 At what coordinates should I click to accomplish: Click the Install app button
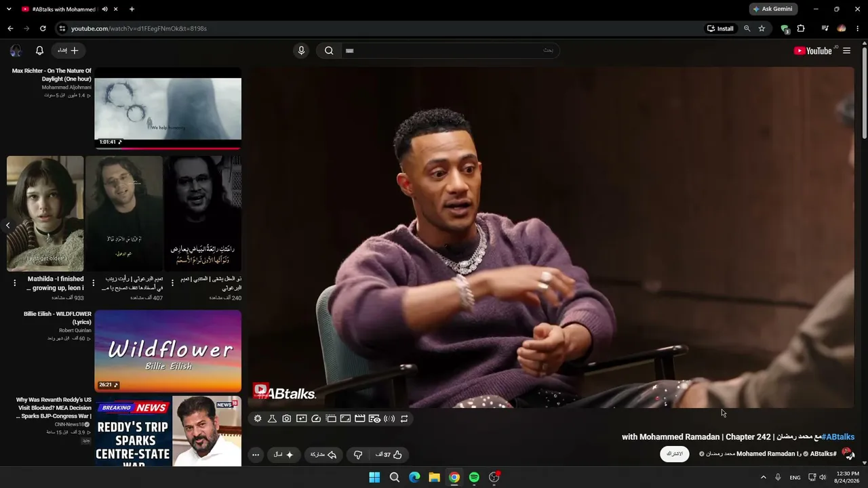click(720, 28)
